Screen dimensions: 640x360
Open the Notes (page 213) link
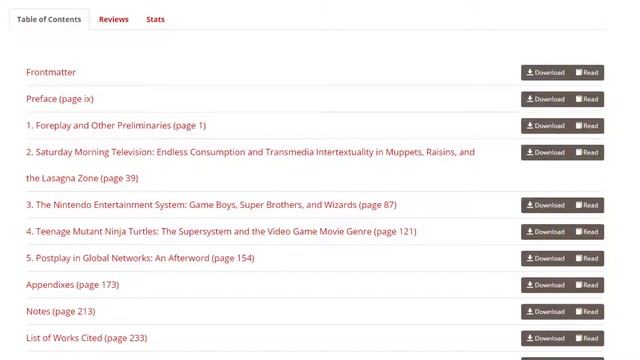click(x=61, y=311)
